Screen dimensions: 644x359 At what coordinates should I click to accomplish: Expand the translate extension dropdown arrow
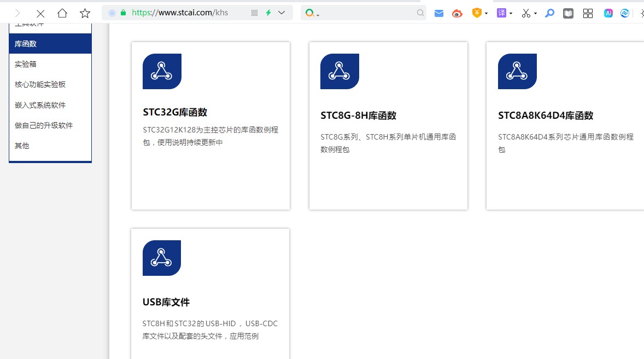pos(511,14)
